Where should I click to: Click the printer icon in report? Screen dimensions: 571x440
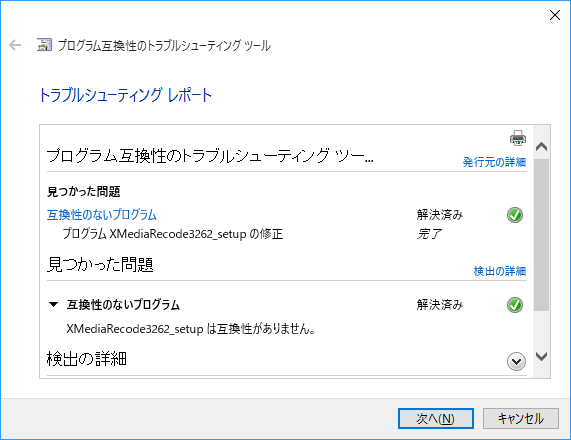coord(518,138)
